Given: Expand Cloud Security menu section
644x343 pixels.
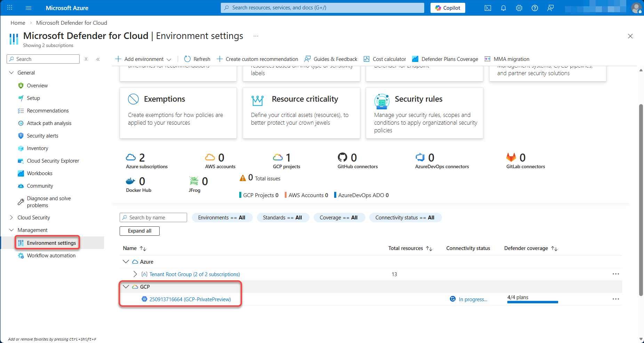Looking at the screenshot, I should click(11, 218).
